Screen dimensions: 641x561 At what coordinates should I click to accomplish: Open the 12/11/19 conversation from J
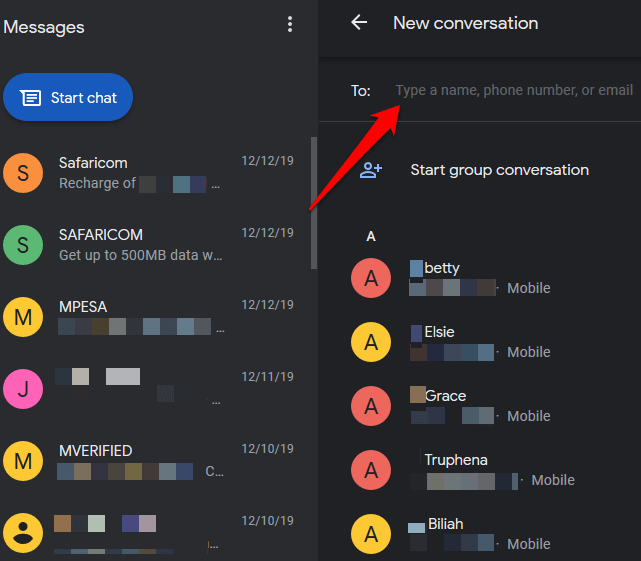[x=149, y=389]
